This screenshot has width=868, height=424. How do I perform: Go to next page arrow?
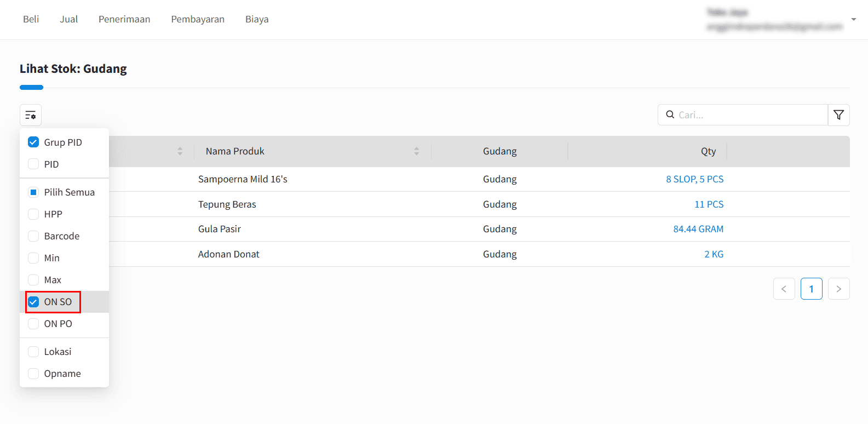838,289
